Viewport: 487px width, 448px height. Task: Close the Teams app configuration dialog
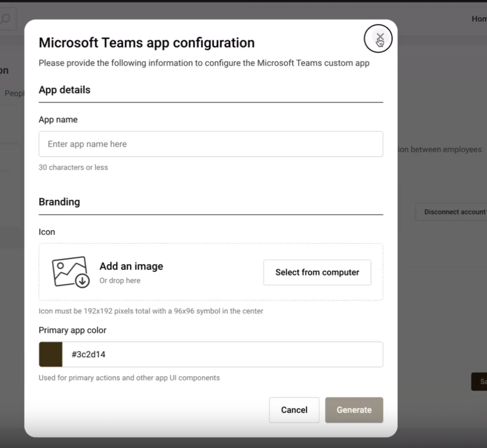380,37
